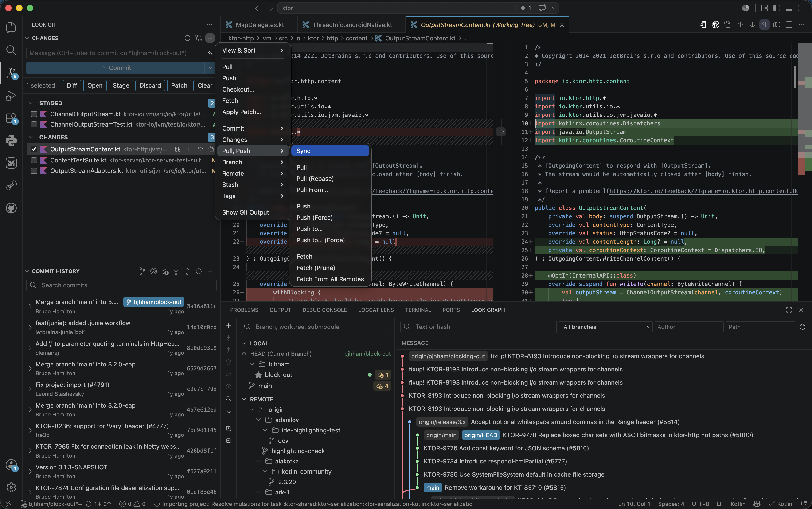Click the editor vertical scrollbar thumb

coord(794,77)
